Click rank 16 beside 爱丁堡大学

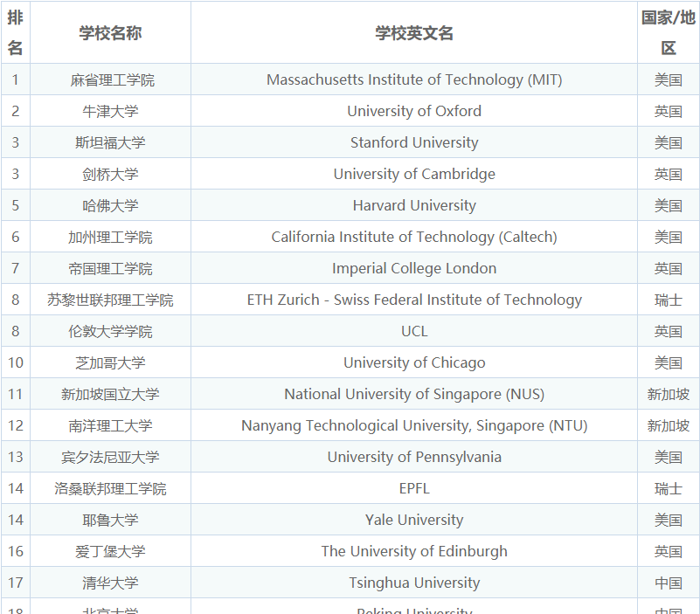tap(15, 551)
